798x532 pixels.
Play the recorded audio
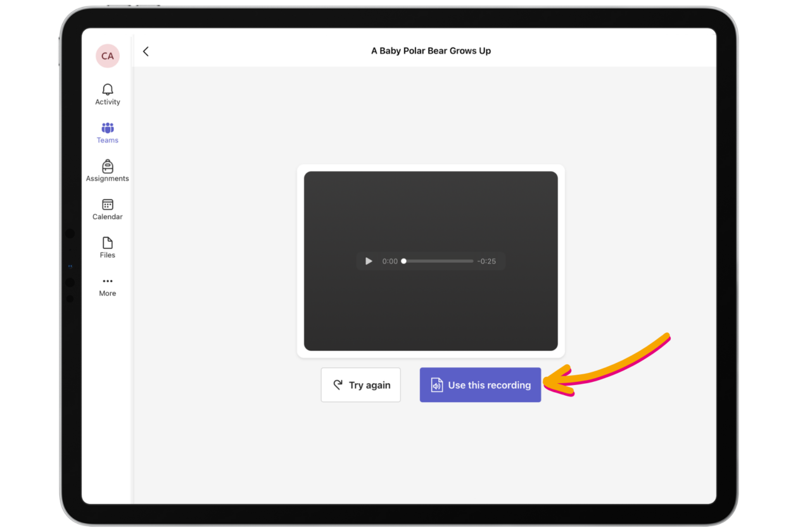point(369,261)
